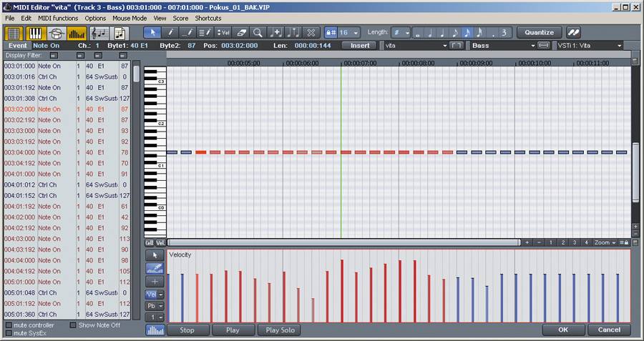Enable the mute SysEx checkbox
Viewport: 644px width, 341px height.
(9, 333)
